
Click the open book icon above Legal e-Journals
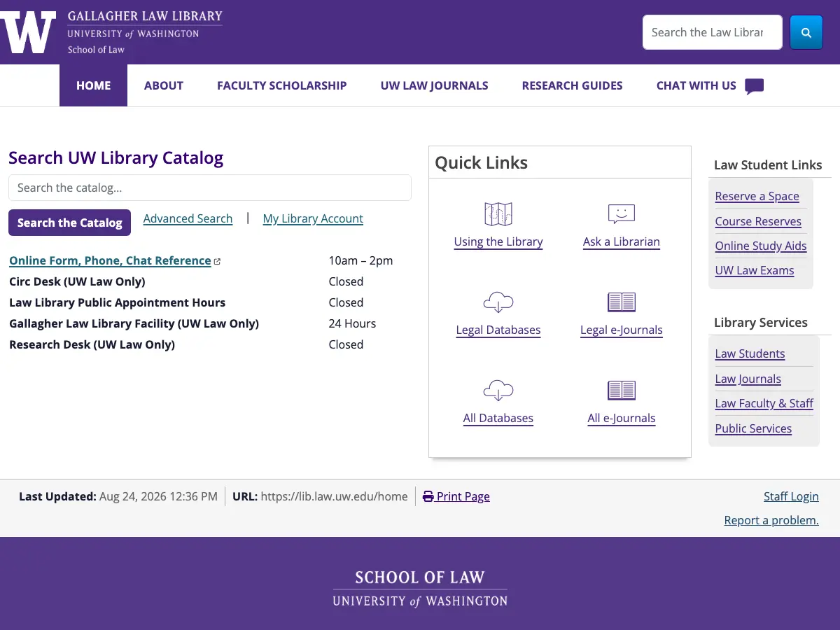tap(622, 302)
